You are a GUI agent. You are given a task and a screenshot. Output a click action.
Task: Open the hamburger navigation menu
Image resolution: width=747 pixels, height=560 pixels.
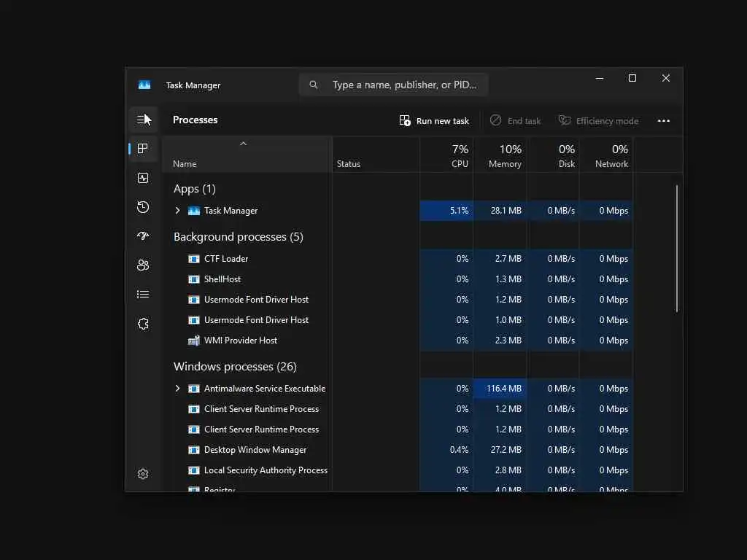[142, 120]
